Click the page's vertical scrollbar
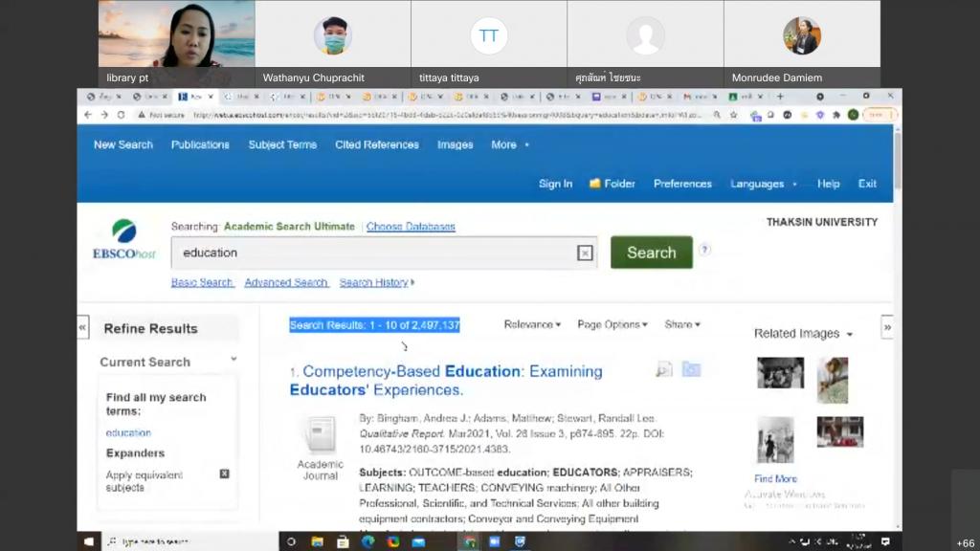The height and width of the screenshot is (551, 980). point(898,160)
